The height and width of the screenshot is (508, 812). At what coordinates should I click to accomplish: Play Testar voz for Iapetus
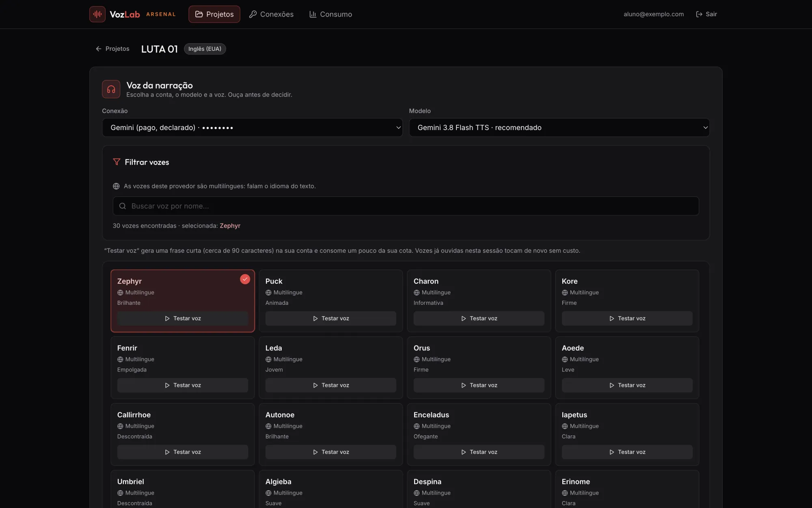click(x=627, y=452)
